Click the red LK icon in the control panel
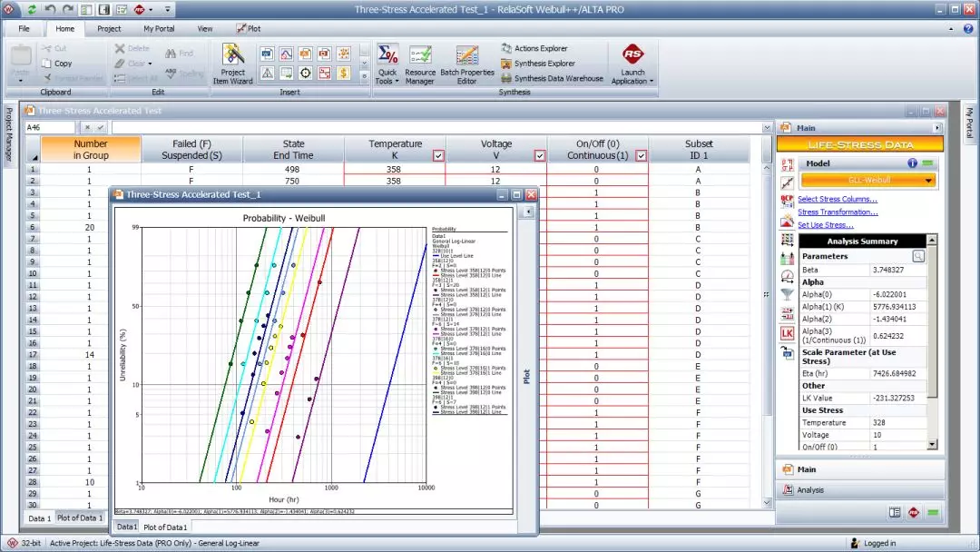The height and width of the screenshot is (552, 980). 788,334
